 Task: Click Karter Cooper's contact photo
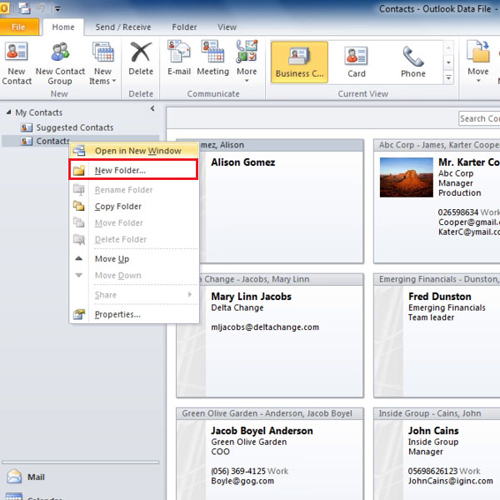click(x=406, y=177)
